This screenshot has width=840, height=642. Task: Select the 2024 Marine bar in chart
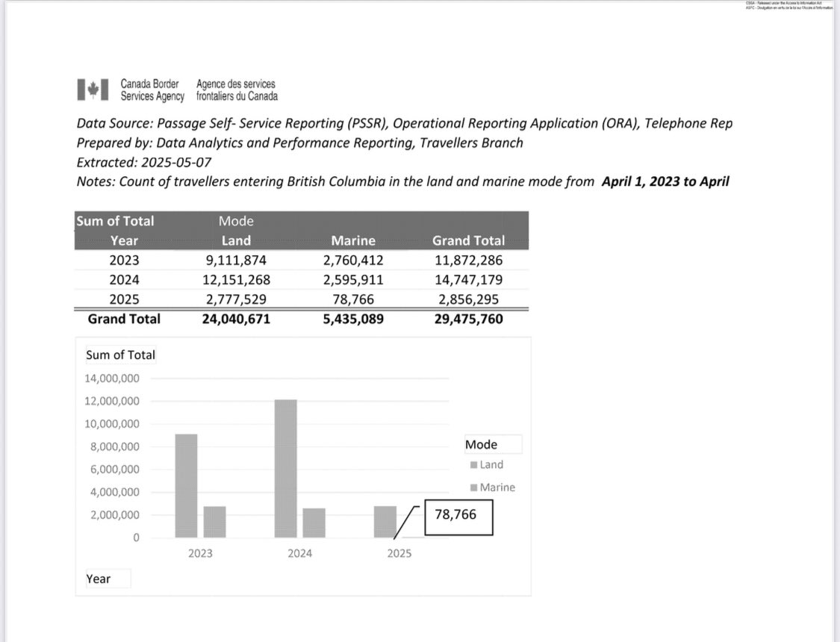tap(314, 523)
